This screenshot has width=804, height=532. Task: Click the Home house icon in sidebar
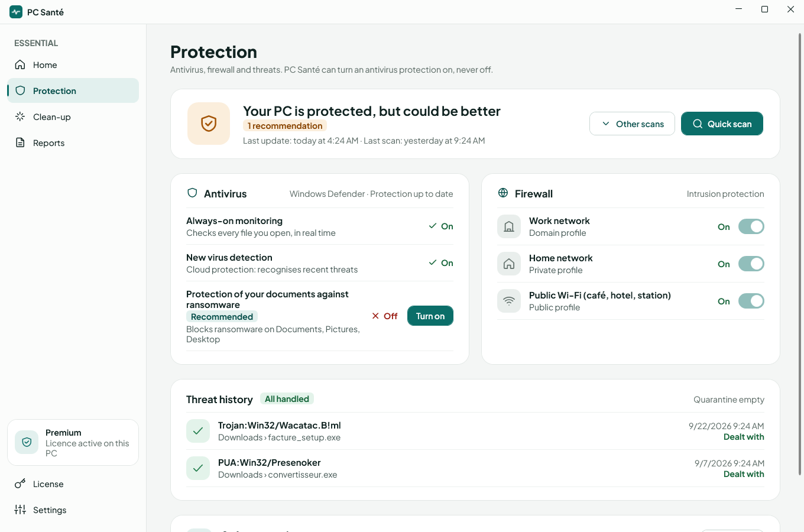click(x=20, y=64)
